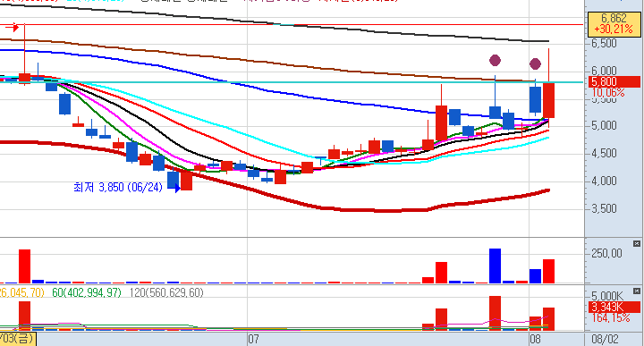Select the right purple signal dot marker
This screenshot has width=644, height=346.
535,63
